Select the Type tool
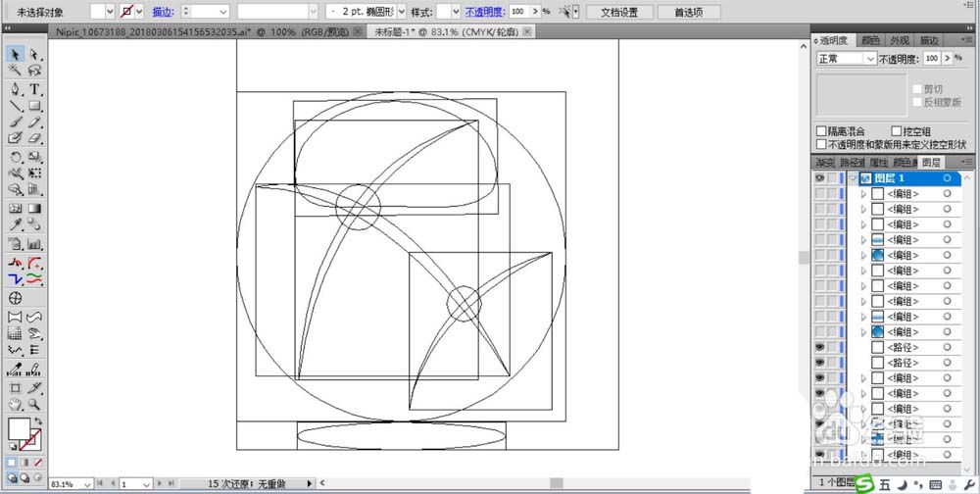This screenshot has height=494, width=980. 35,89
